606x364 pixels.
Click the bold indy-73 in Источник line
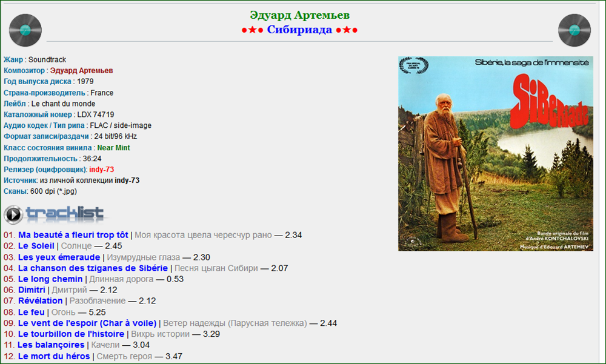127,180
